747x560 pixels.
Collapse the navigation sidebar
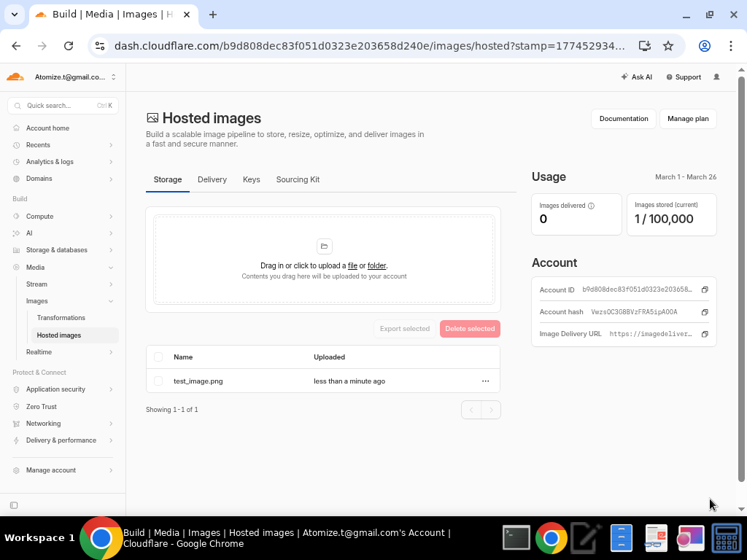tap(13, 505)
